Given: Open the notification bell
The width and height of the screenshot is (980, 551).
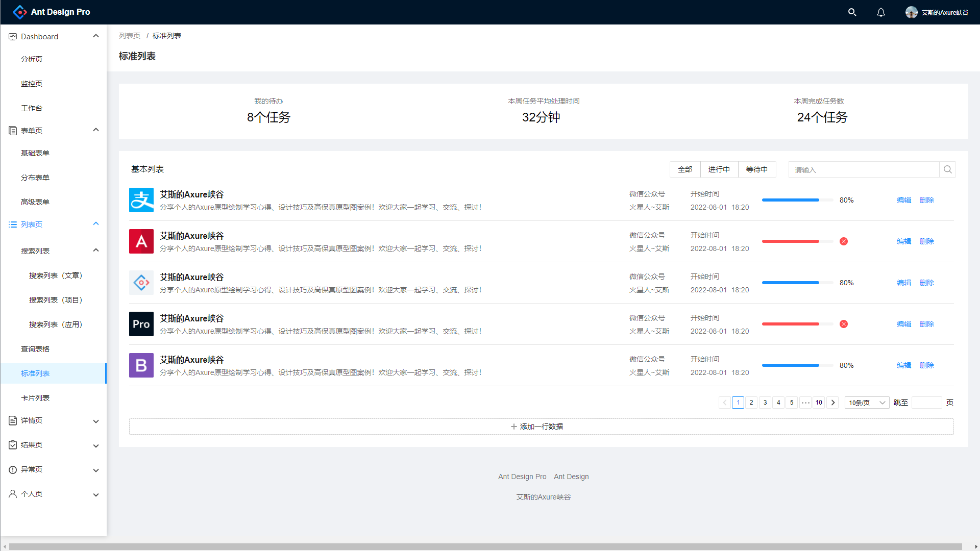Looking at the screenshot, I should [x=881, y=12].
